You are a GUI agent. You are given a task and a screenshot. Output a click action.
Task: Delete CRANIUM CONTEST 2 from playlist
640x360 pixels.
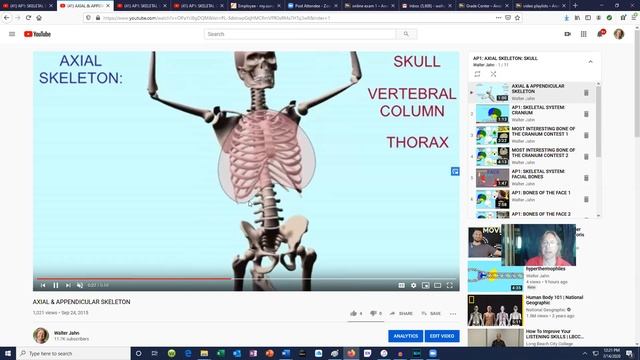(x=586, y=157)
